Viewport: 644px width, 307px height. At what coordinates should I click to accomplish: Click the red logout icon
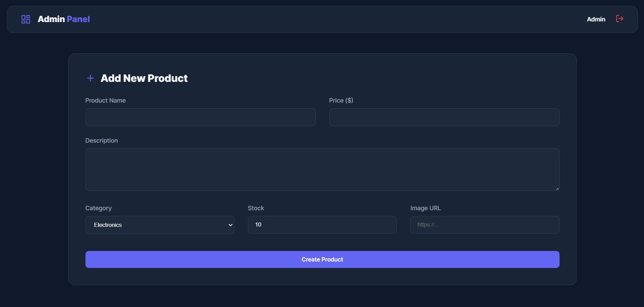coord(620,19)
